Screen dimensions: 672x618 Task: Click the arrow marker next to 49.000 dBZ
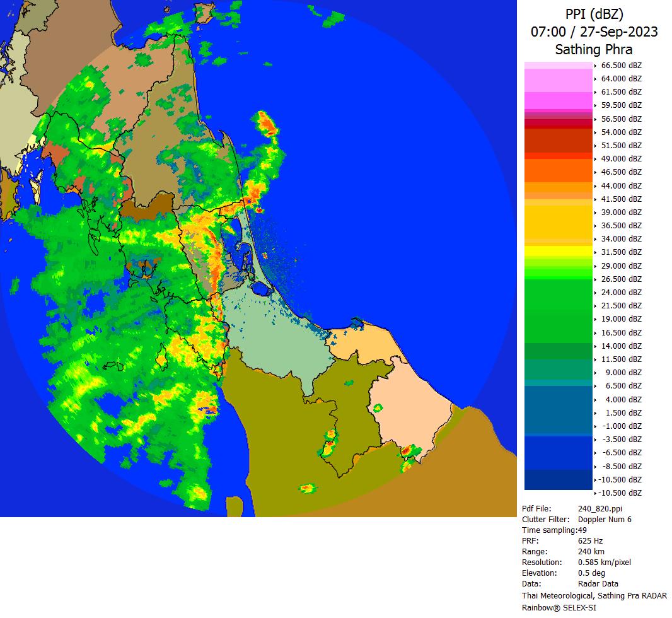click(x=596, y=159)
